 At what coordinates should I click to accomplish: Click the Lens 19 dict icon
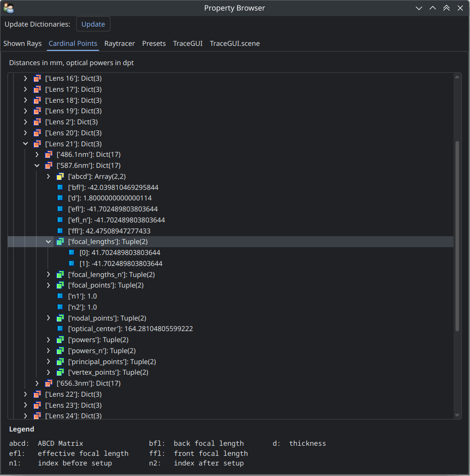(37, 111)
